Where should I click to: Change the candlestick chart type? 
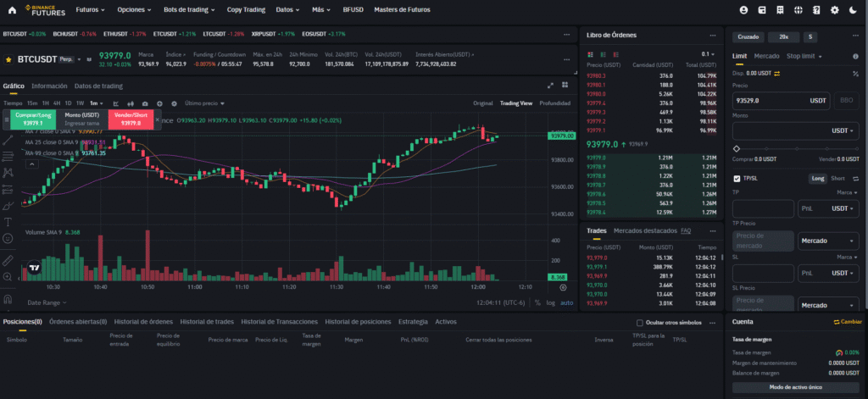point(131,103)
